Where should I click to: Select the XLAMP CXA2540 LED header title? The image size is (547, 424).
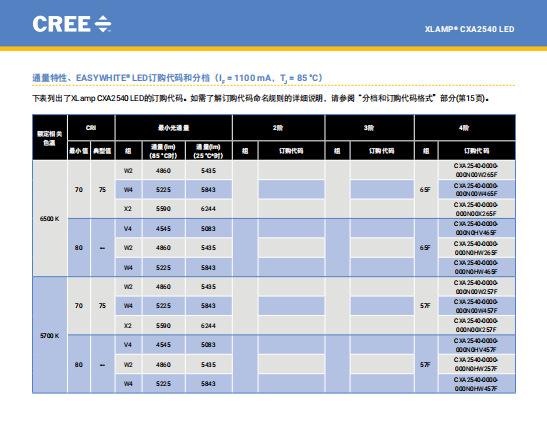click(x=469, y=29)
